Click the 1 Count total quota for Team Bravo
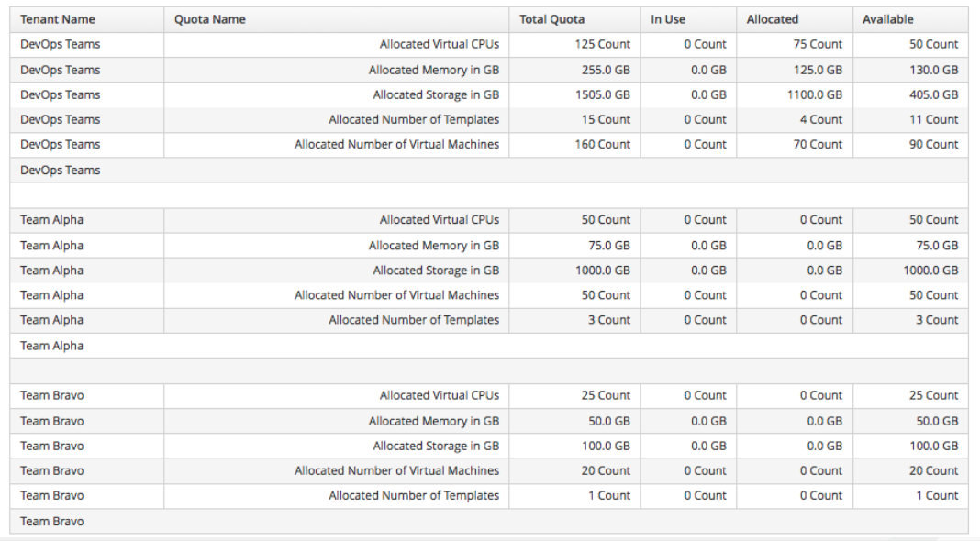980x541 pixels. click(x=607, y=495)
